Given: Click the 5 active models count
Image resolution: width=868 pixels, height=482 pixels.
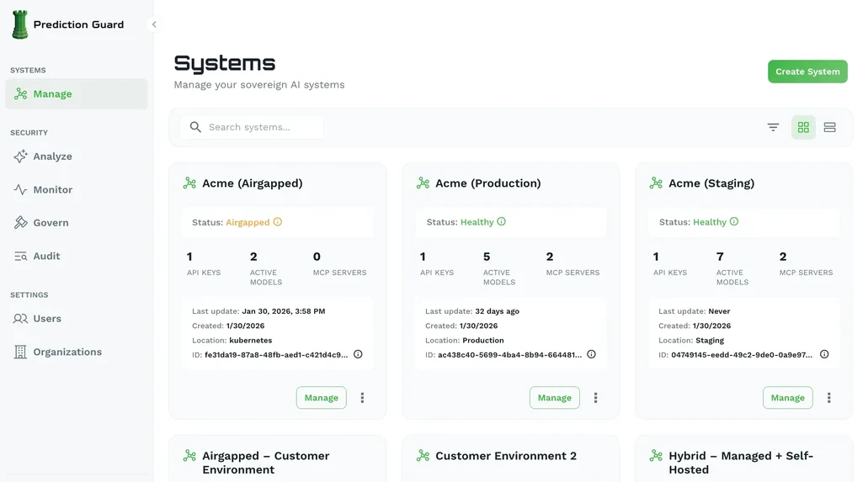Looking at the screenshot, I should coord(487,257).
